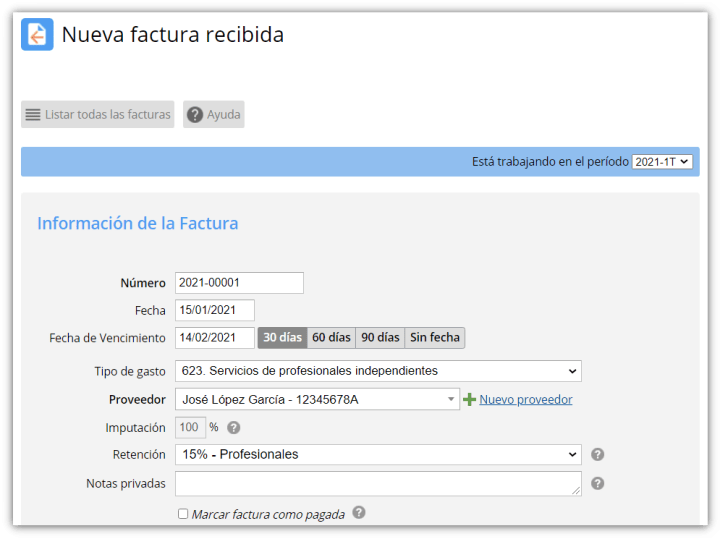Click the Retención label
The image size is (720, 539).
pyautogui.click(x=139, y=455)
